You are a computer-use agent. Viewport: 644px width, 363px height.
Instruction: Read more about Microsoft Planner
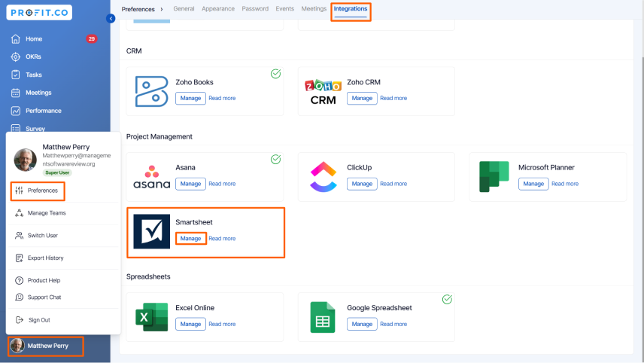point(565,184)
